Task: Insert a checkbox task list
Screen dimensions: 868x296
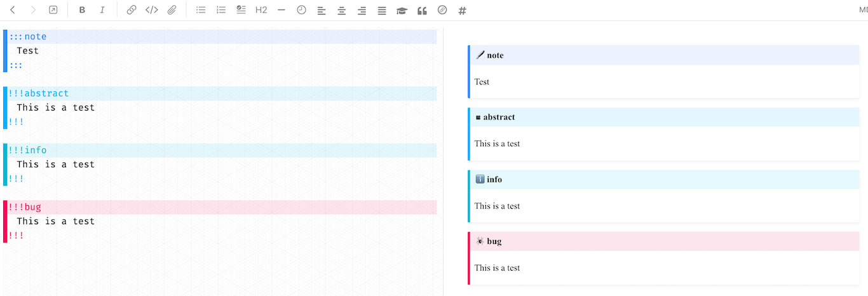Action: pos(241,10)
